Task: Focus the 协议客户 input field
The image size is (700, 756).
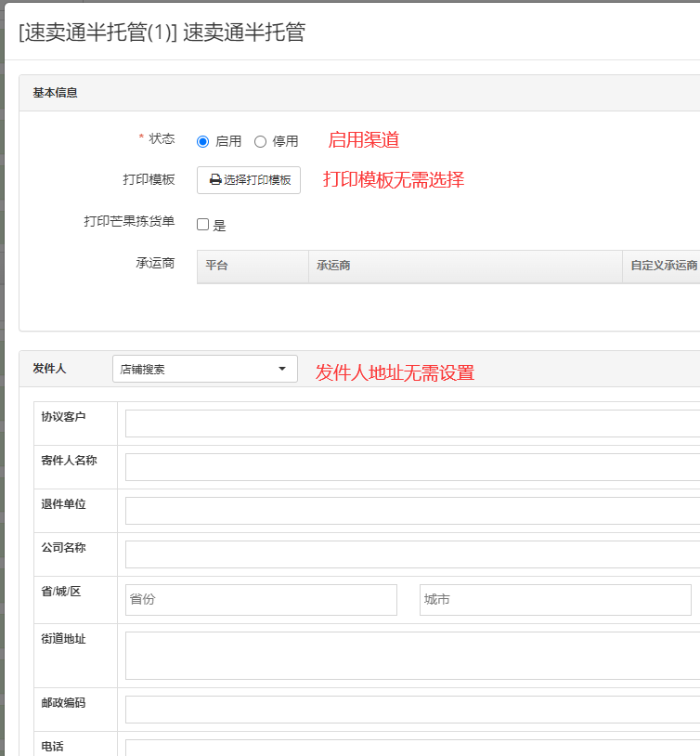Action: [x=413, y=424]
